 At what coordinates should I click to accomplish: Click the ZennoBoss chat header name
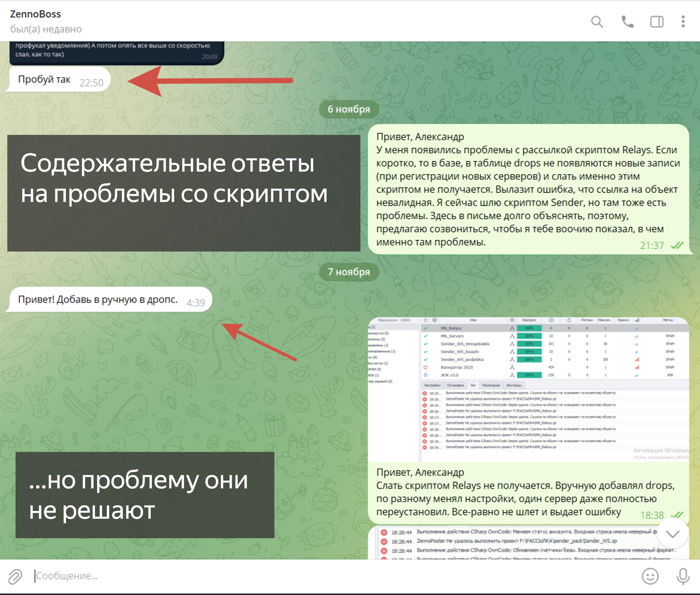click(x=35, y=14)
